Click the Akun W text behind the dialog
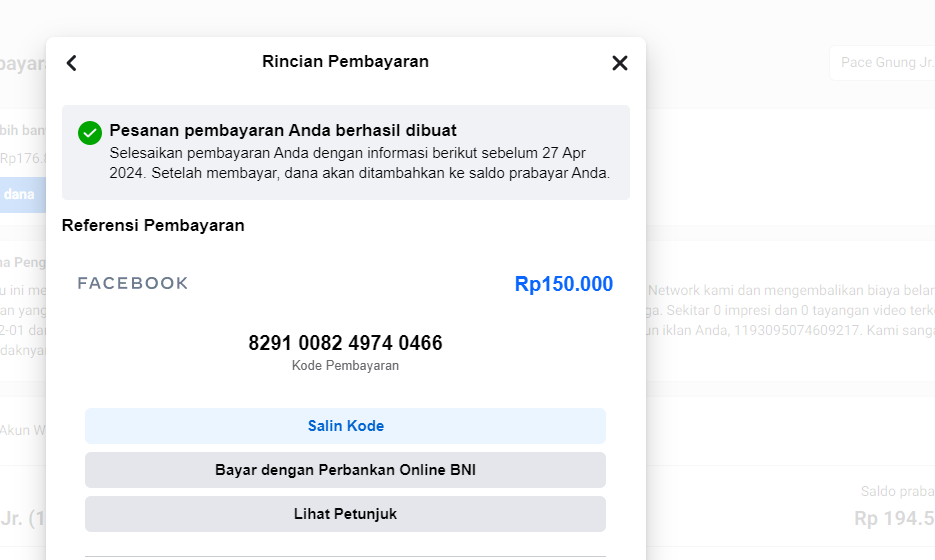The width and height of the screenshot is (935, 560). click(22, 430)
